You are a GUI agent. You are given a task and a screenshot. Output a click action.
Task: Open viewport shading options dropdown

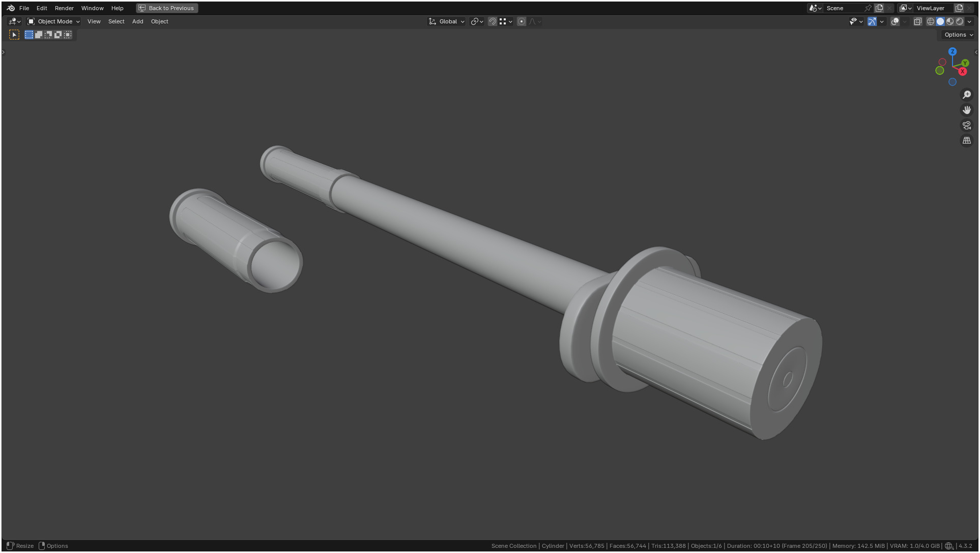pyautogui.click(x=969, y=21)
